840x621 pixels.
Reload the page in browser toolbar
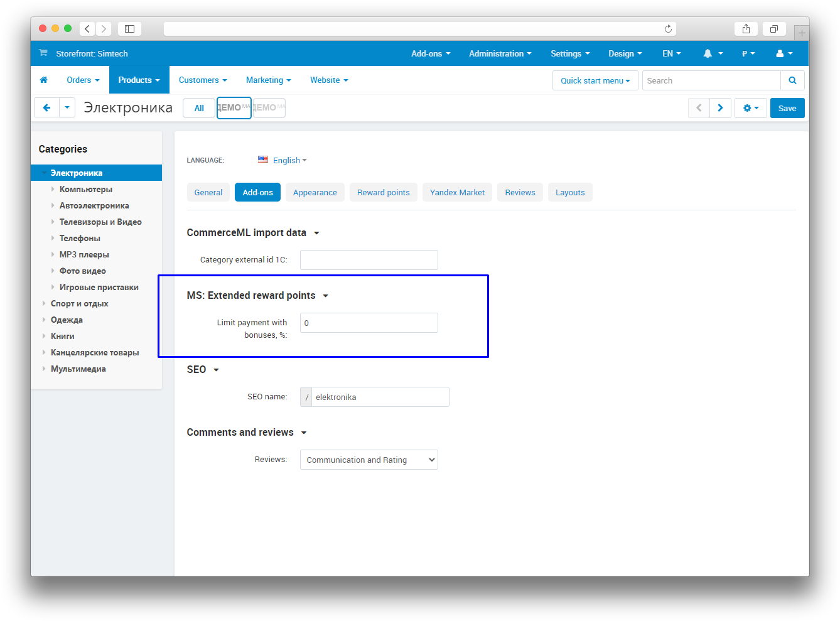pyautogui.click(x=668, y=29)
